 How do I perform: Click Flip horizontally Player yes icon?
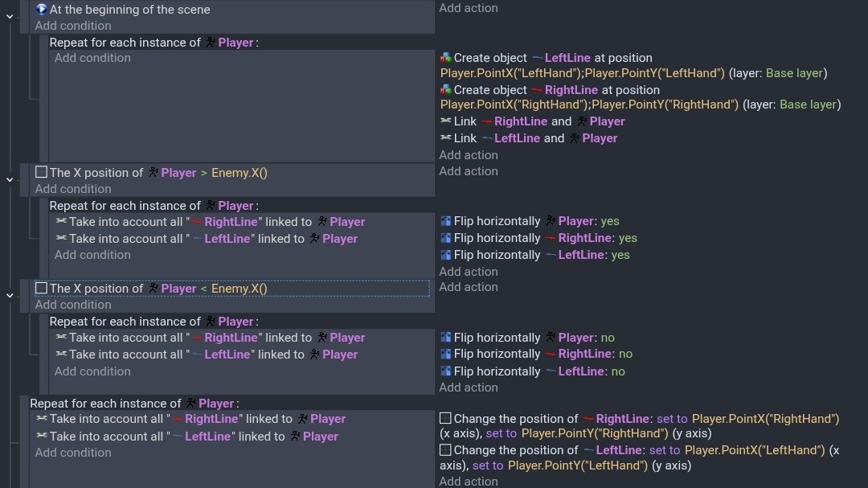(446, 221)
